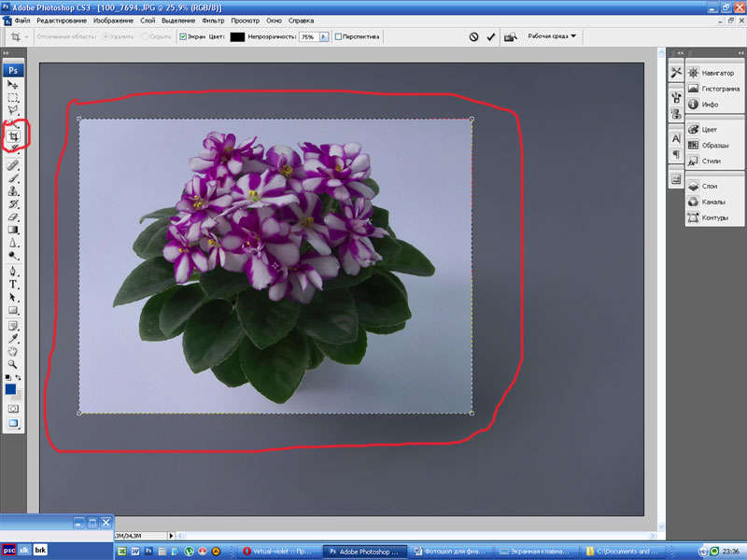Expand the opacity slider arrow

[x=324, y=37]
